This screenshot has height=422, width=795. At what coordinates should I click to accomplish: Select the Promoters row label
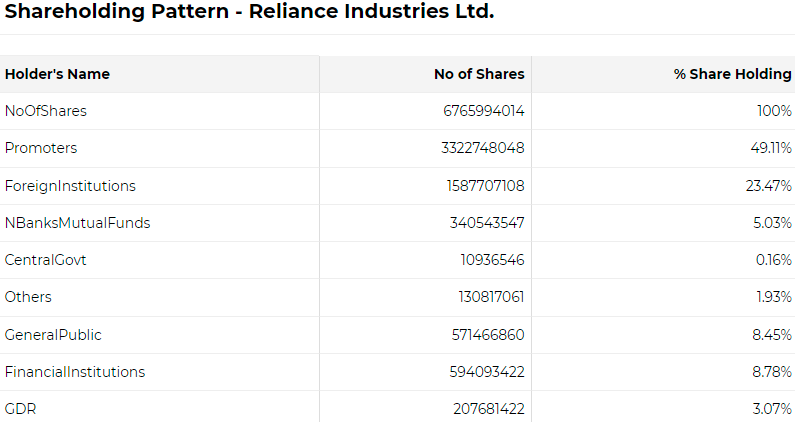41,148
